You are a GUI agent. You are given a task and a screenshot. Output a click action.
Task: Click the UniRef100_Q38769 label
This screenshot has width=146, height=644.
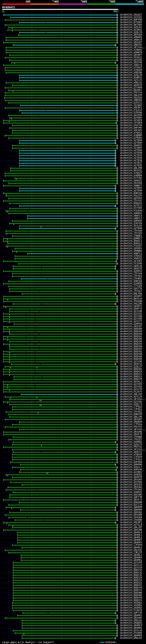click(x=131, y=223)
